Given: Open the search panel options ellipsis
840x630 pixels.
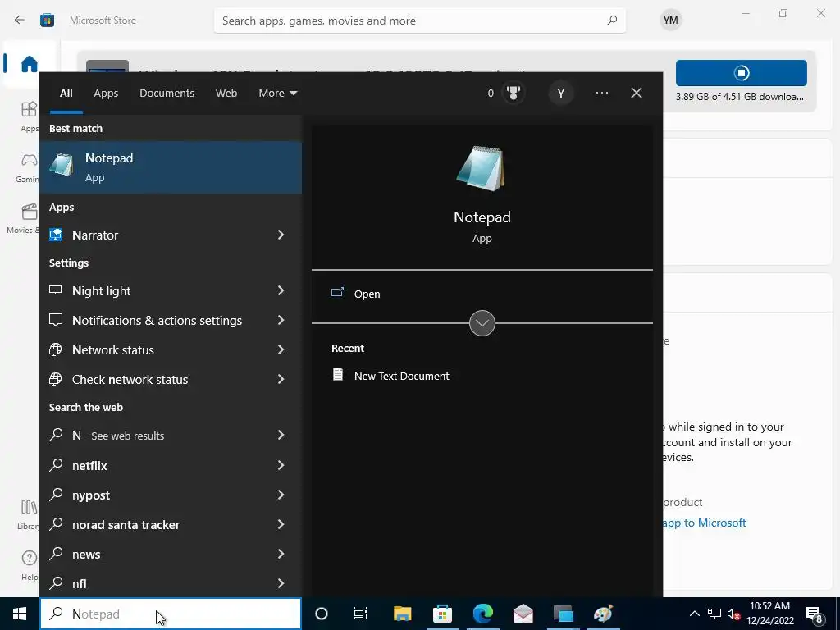Looking at the screenshot, I should pyautogui.click(x=601, y=94).
